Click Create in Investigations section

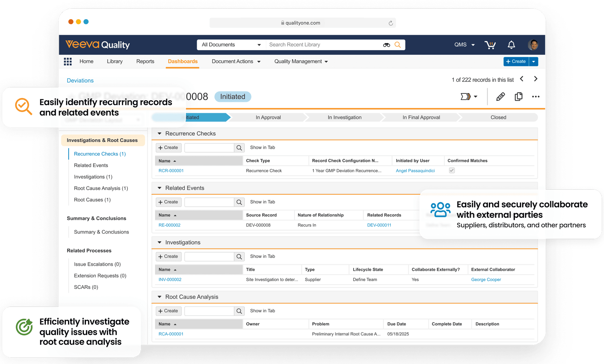click(168, 257)
